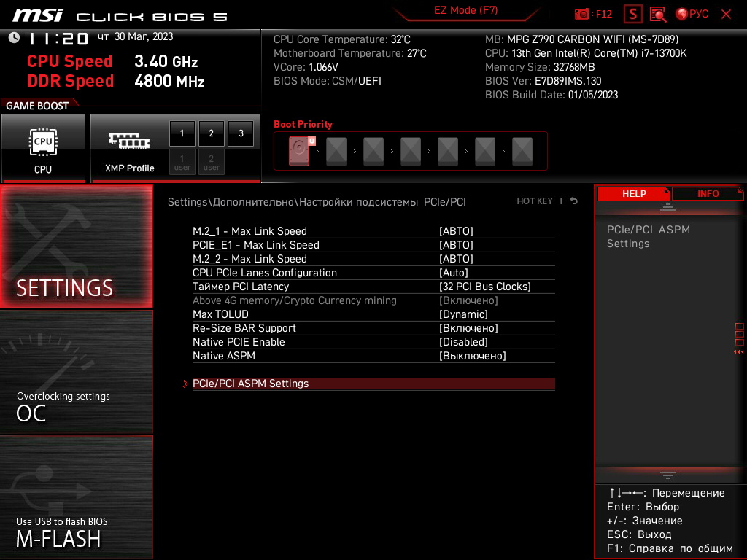This screenshot has width=747, height=560.
Task: Click the MSI Click BIOS 5 logo
Action: pos(120,16)
